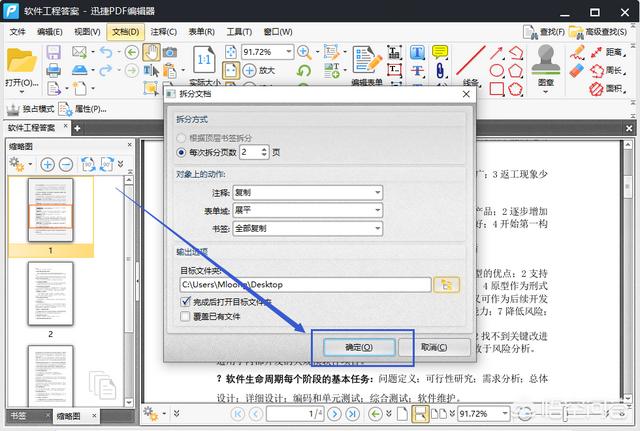
Task: Confirm split with the 确定(O) button
Action: pyautogui.click(x=356, y=346)
